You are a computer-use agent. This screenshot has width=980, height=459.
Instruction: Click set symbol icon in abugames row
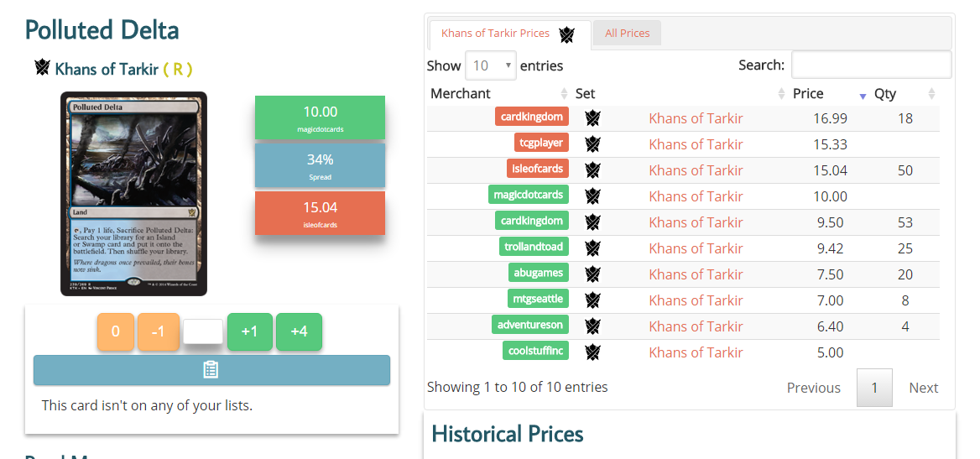(593, 274)
